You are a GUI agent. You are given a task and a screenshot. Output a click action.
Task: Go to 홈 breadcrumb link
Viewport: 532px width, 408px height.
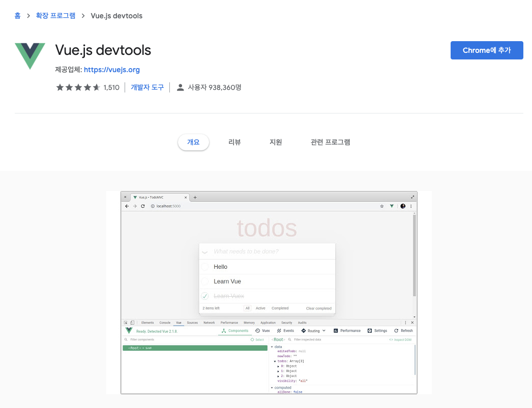tap(18, 16)
